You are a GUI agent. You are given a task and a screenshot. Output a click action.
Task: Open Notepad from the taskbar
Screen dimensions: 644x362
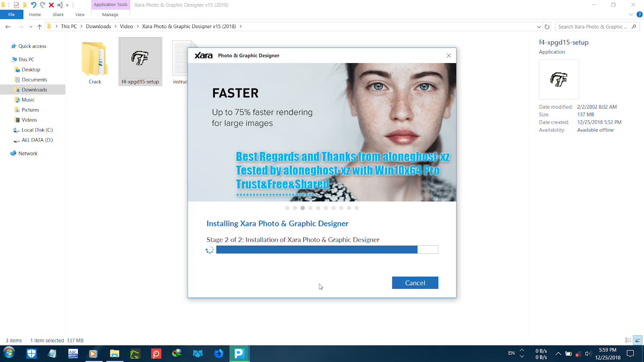[52, 354]
